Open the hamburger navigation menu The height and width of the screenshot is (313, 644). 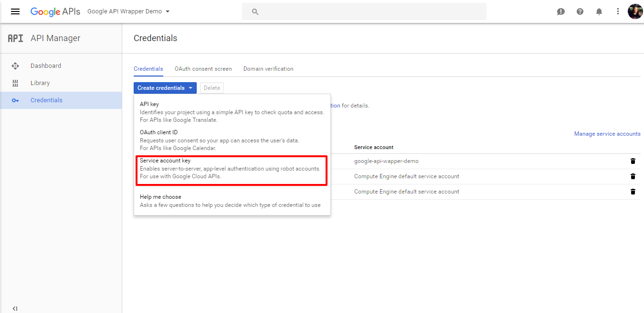[15, 11]
